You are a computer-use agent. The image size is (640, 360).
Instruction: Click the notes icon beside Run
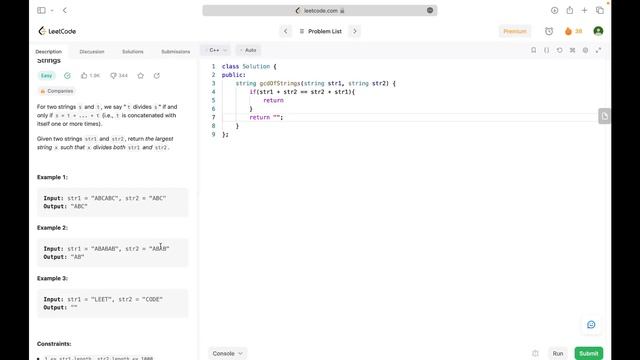pyautogui.click(x=536, y=353)
